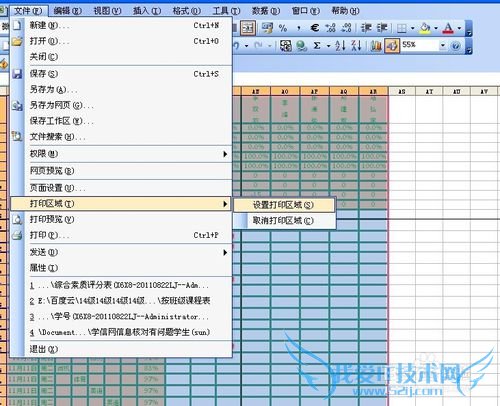Expand the 发送(D) submenu

pos(121,252)
